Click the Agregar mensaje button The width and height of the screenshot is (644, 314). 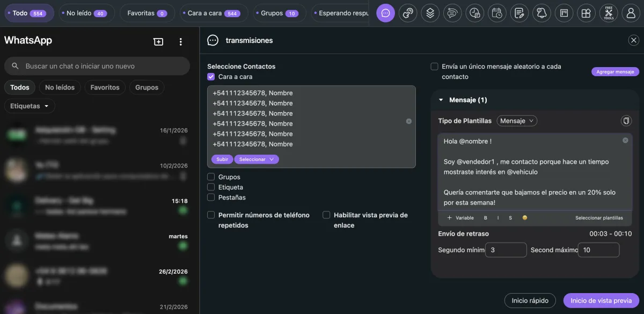pos(615,71)
